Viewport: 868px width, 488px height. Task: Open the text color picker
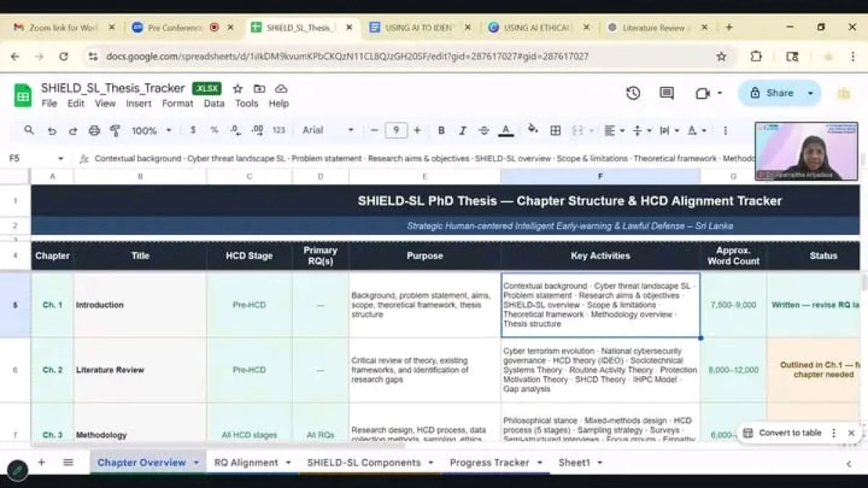[x=506, y=131]
